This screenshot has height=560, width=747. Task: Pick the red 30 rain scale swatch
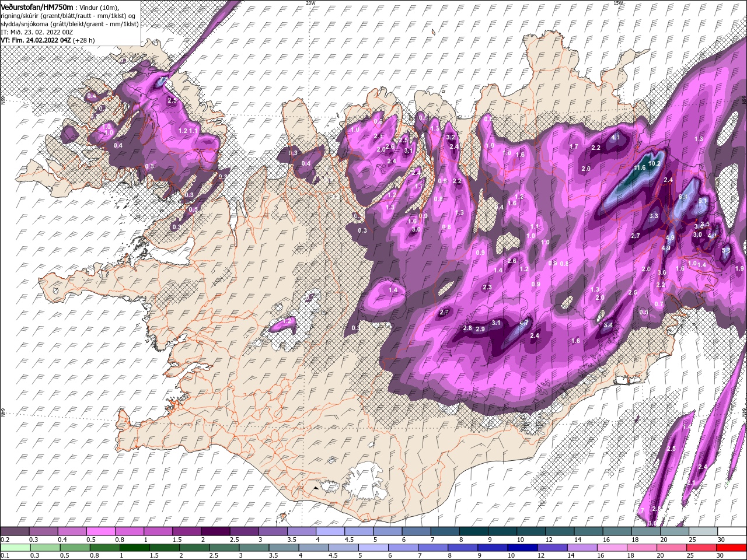point(731,547)
